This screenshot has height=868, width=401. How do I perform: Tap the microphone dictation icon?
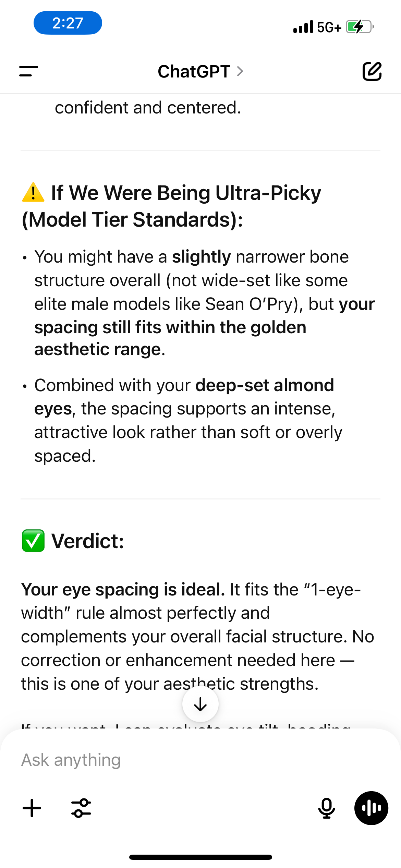click(x=326, y=808)
